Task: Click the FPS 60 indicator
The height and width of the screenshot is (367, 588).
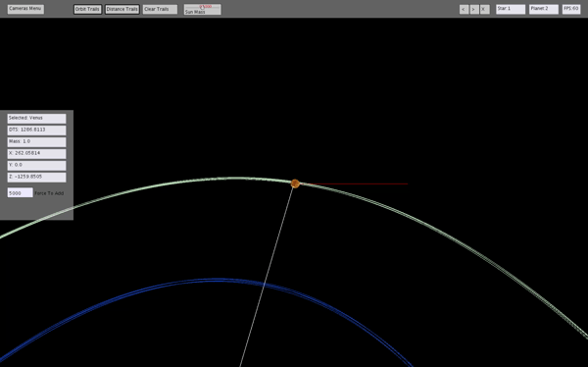Action: coord(571,10)
